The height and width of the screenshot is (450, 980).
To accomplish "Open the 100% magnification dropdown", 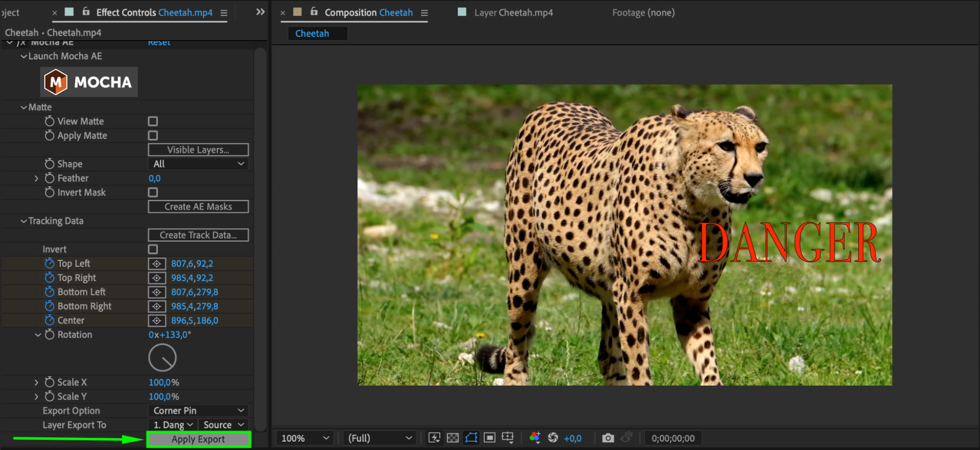I will tap(304, 438).
